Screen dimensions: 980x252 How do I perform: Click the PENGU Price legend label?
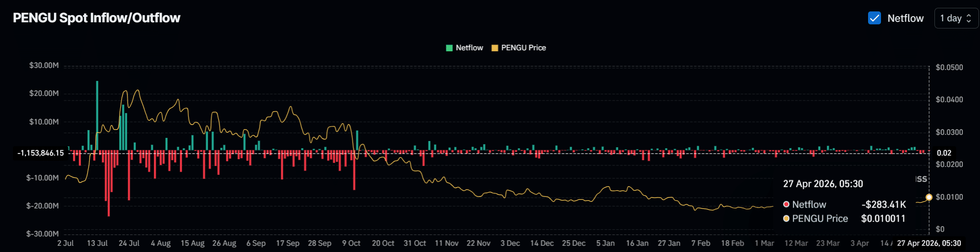523,48
